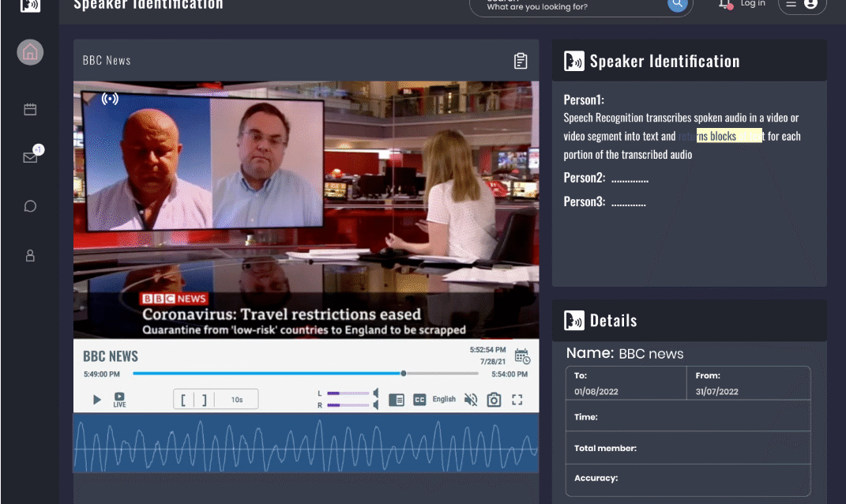Open the chat bubble in sidebar
Image resolution: width=846 pixels, height=504 pixels.
tap(30, 206)
